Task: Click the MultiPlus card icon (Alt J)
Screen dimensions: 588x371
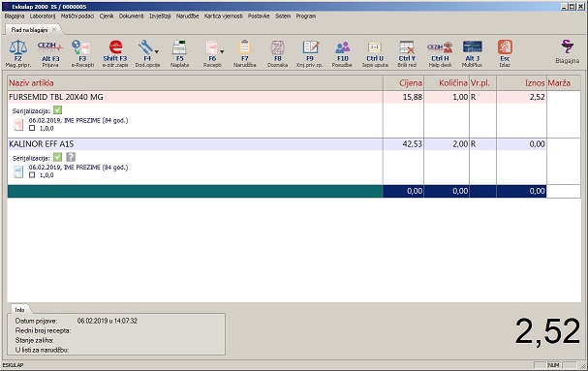Action: tap(472, 47)
